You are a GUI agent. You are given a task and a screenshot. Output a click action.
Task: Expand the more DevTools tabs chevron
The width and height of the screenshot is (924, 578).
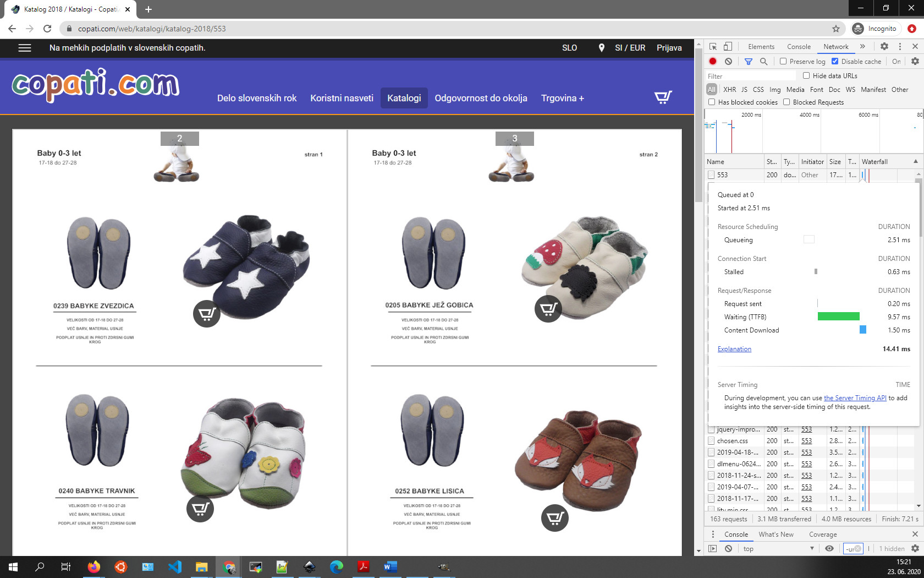tap(862, 47)
